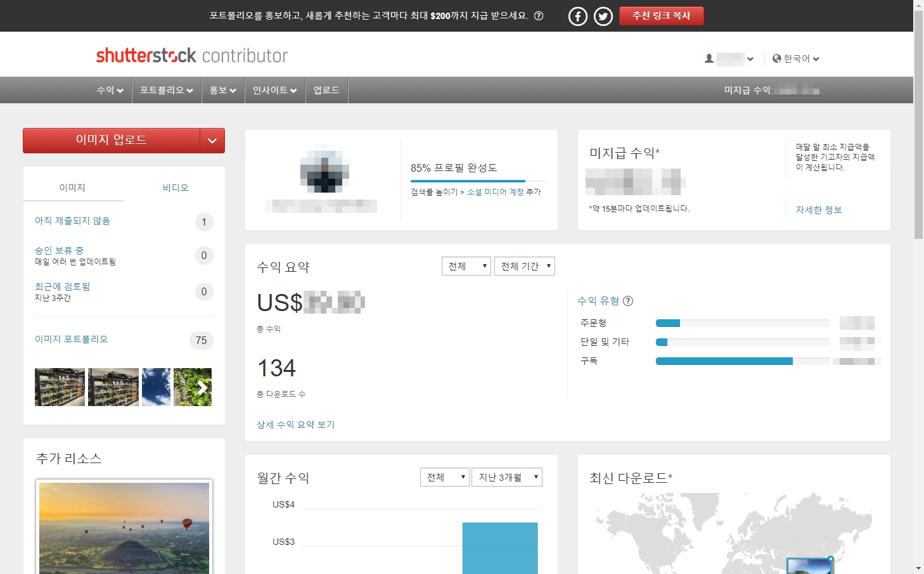Open the second store shelf thumbnail
This screenshot has width=924, height=574.
click(113, 387)
